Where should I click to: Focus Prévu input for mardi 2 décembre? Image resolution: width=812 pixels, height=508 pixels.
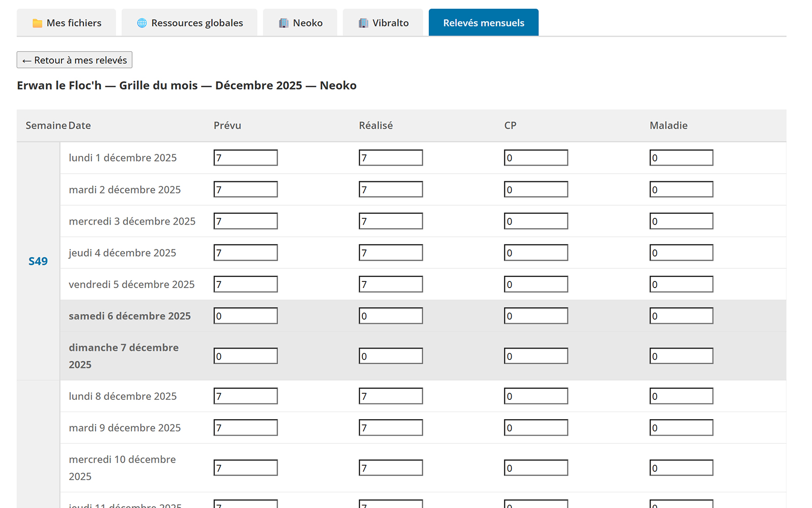pyautogui.click(x=246, y=189)
